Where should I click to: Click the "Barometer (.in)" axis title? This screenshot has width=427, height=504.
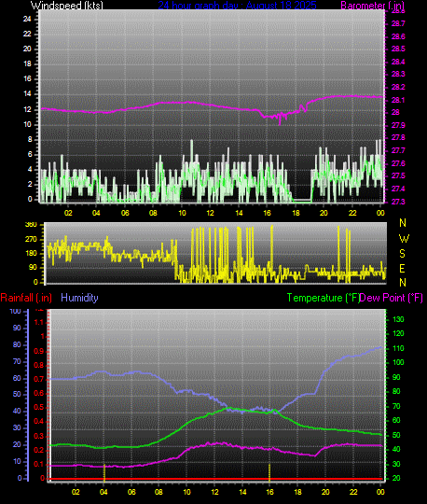click(x=372, y=6)
